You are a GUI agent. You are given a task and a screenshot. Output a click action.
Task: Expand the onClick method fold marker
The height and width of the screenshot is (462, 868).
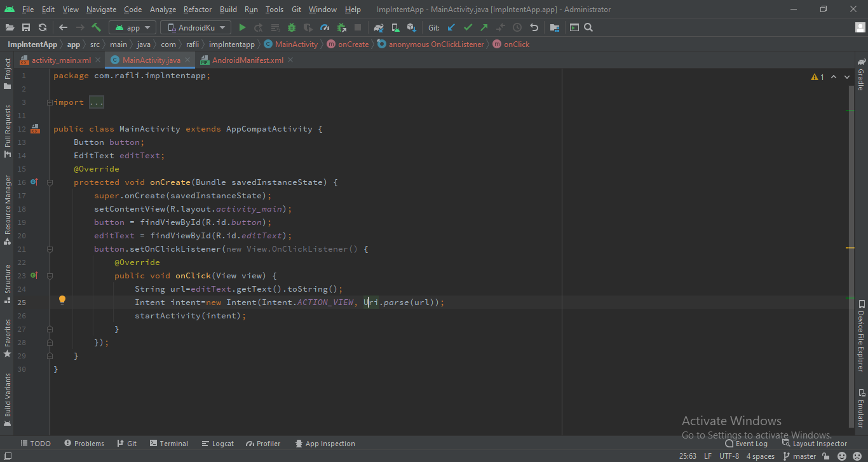pyautogui.click(x=50, y=275)
